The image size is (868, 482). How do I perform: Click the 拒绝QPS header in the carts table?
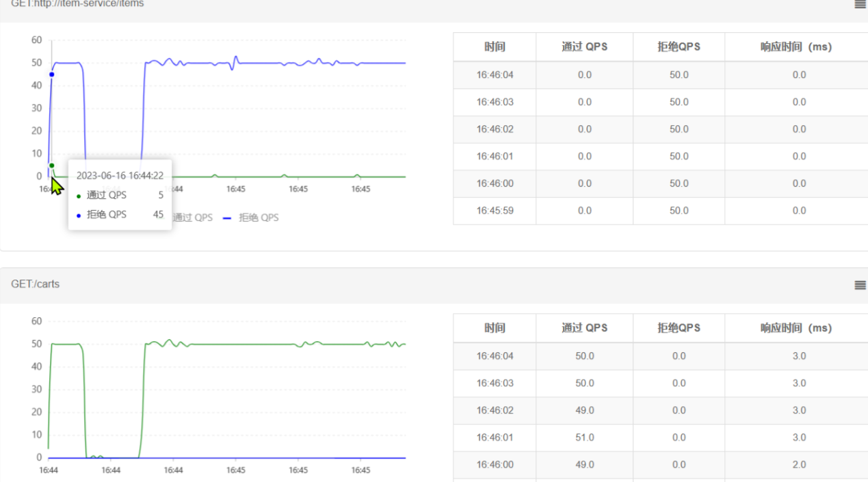[x=679, y=328]
